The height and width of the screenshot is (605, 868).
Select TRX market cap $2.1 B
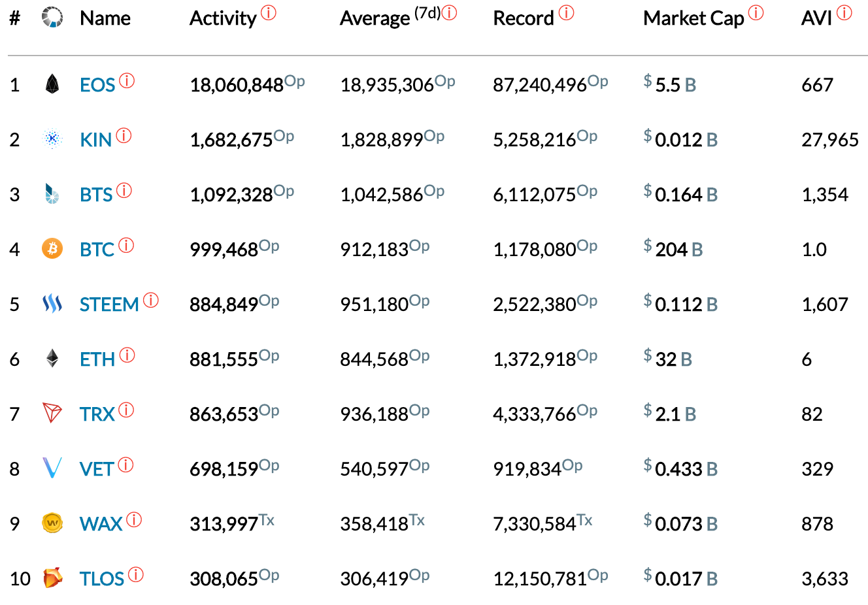670,413
